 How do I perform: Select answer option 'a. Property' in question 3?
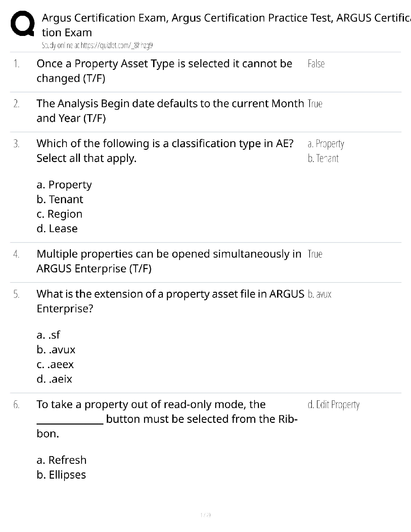[64, 185]
